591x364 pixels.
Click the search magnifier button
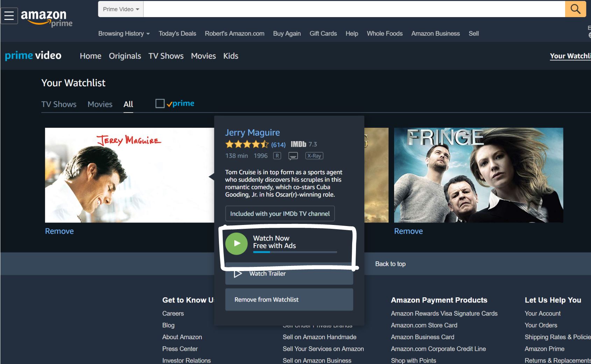(575, 9)
